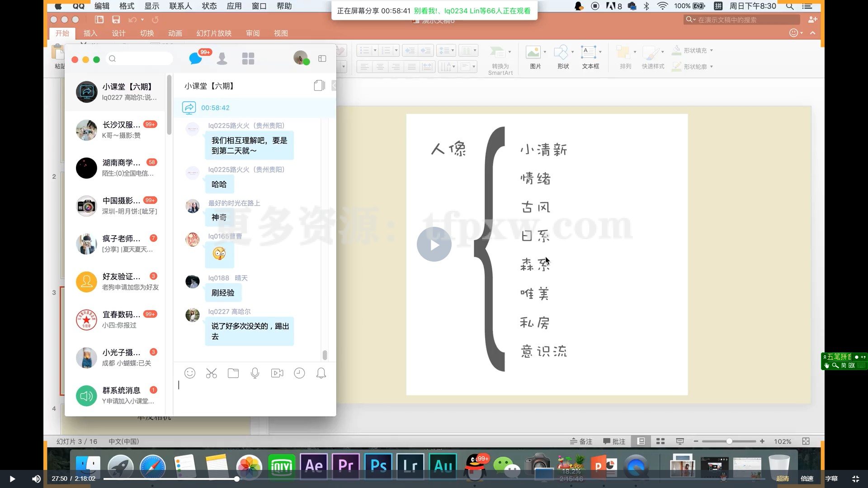
Task: Click the screen share icon next to 00:58:42
Action: (189, 108)
